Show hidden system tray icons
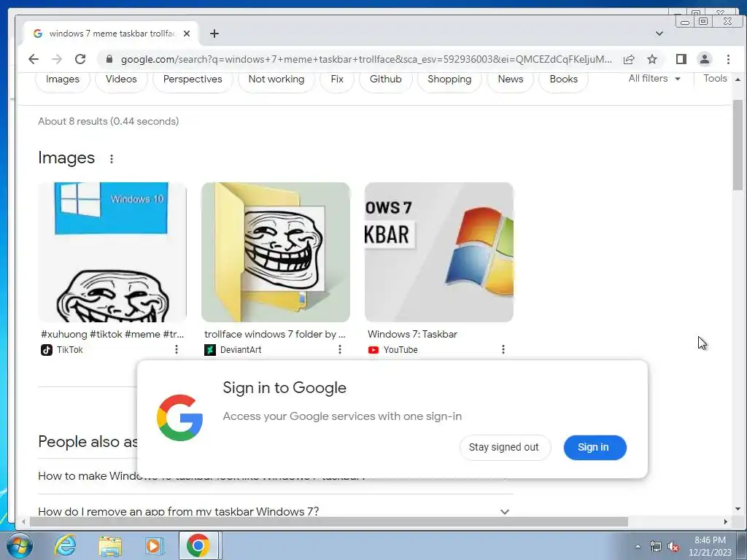747x560 pixels. tap(638, 547)
